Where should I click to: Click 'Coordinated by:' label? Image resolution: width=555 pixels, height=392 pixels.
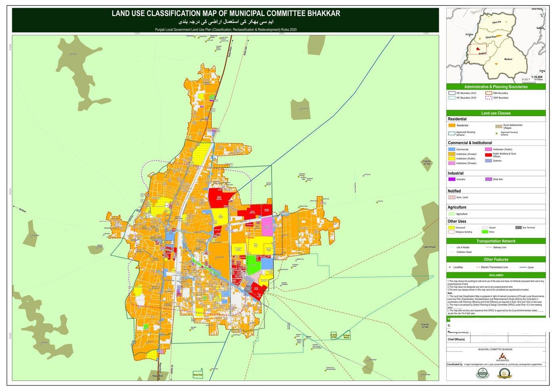pyautogui.click(x=455, y=364)
